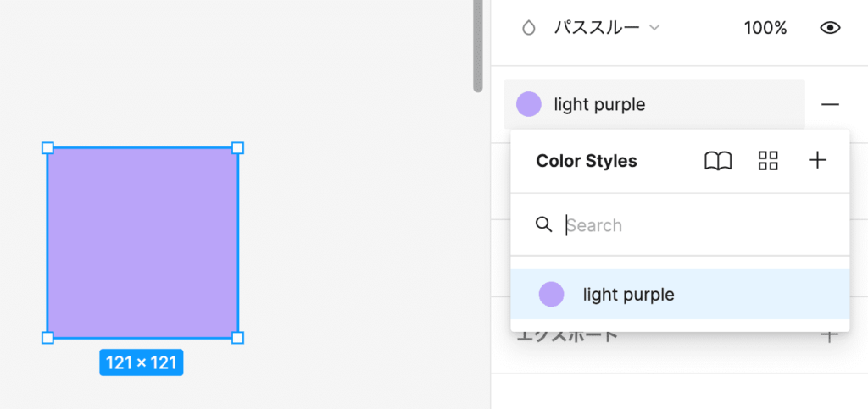
Task: Switch color styles to grid view
Action: [768, 161]
